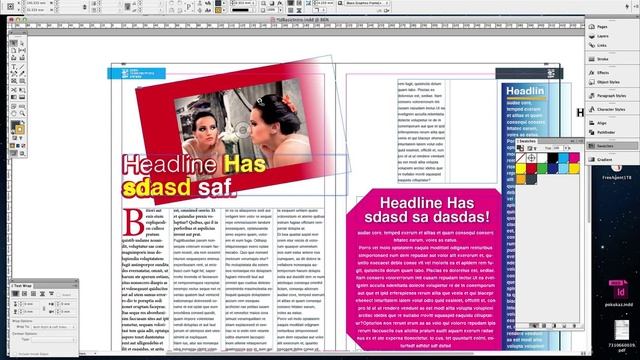
Task: Choose Wrap around object shape option
Action: tap(33, 293)
